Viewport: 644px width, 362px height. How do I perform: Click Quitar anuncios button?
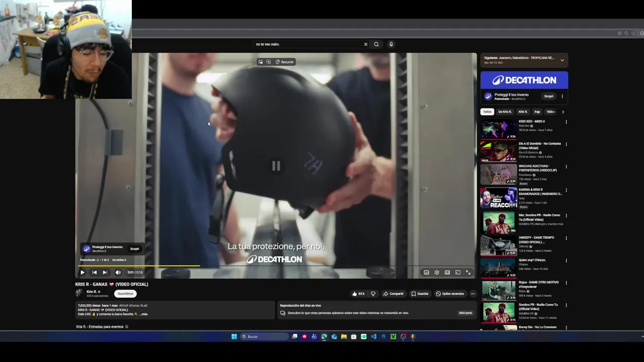[x=450, y=294]
